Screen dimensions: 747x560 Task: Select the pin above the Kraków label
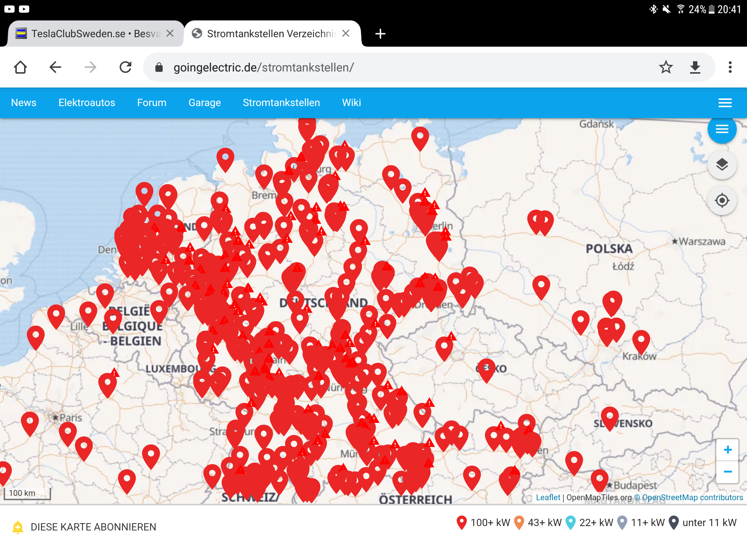(x=641, y=342)
